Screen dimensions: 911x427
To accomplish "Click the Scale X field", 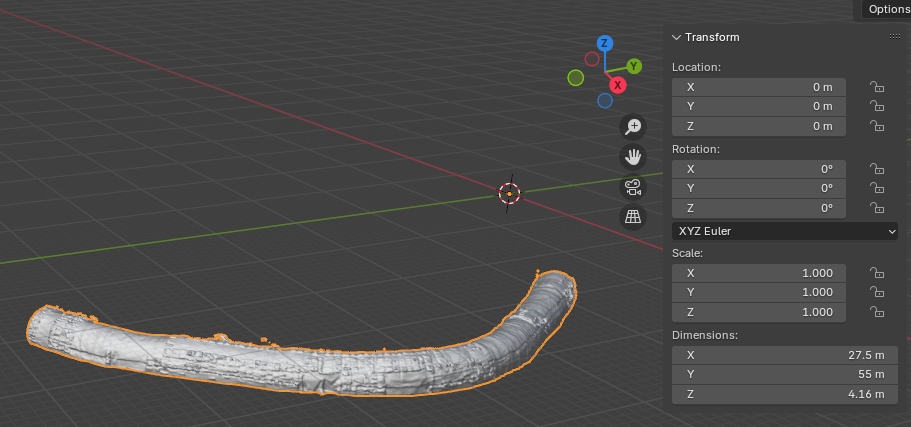I will (759, 273).
